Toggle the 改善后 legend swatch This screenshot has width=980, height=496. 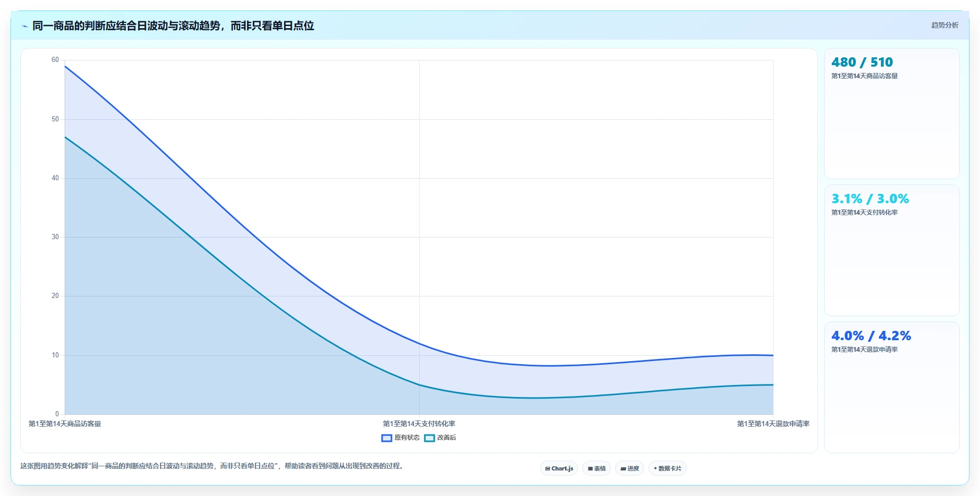click(x=429, y=438)
